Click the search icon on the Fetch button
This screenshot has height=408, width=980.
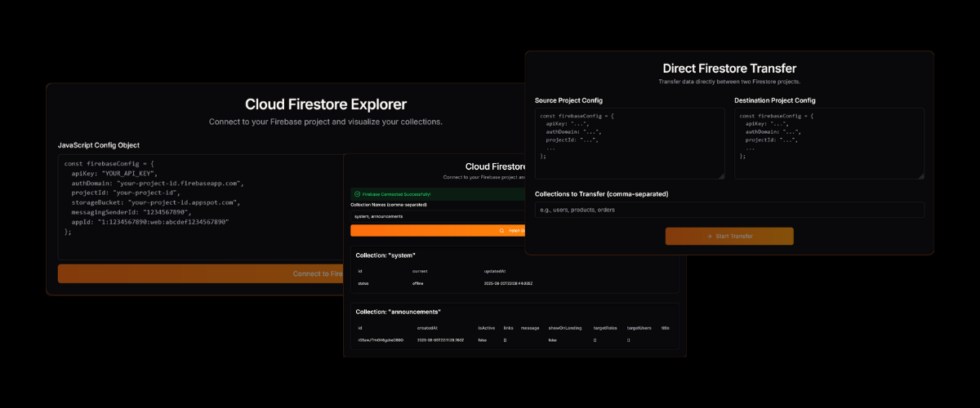tap(501, 231)
